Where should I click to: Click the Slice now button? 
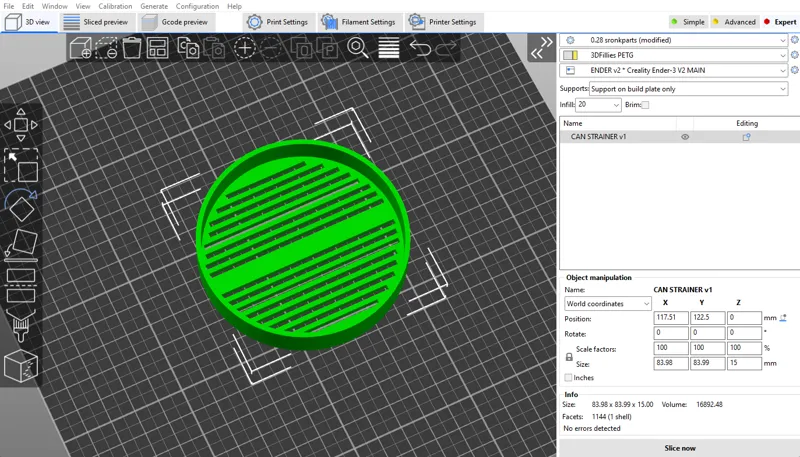[x=680, y=448]
